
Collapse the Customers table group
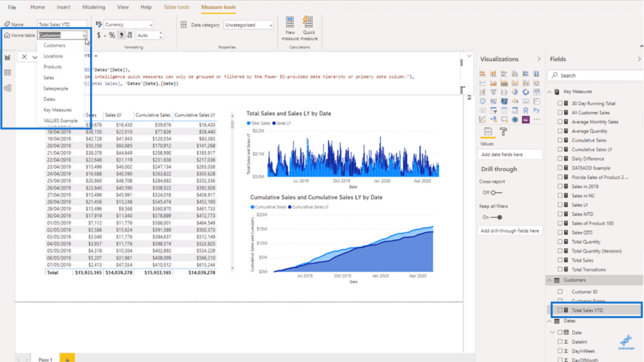point(550,280)
